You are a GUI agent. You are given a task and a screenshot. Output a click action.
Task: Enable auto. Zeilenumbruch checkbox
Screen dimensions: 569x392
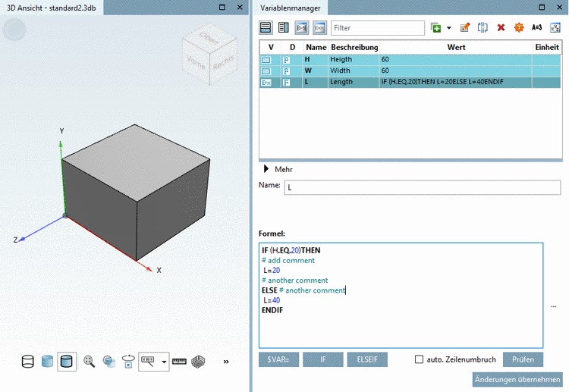click(x=419, y=359)
